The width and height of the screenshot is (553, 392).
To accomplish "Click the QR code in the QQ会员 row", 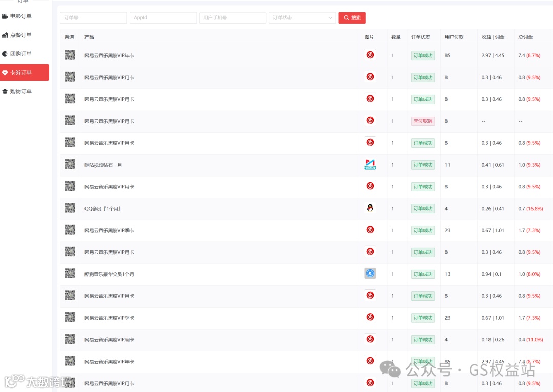I will point(70,208).
